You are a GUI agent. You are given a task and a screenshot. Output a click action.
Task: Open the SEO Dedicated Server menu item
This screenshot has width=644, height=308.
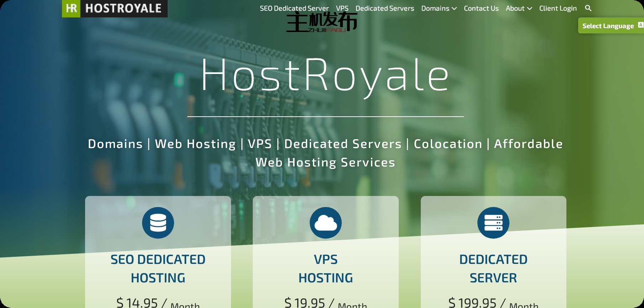click(x=294, y=8)
